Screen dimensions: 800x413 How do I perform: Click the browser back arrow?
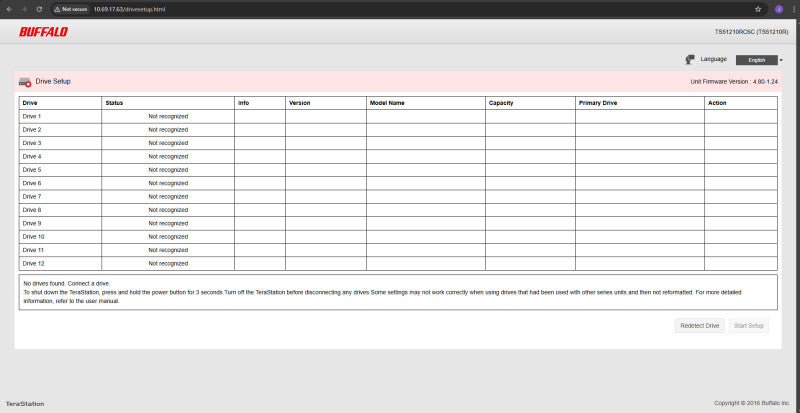tap(9, 9)
